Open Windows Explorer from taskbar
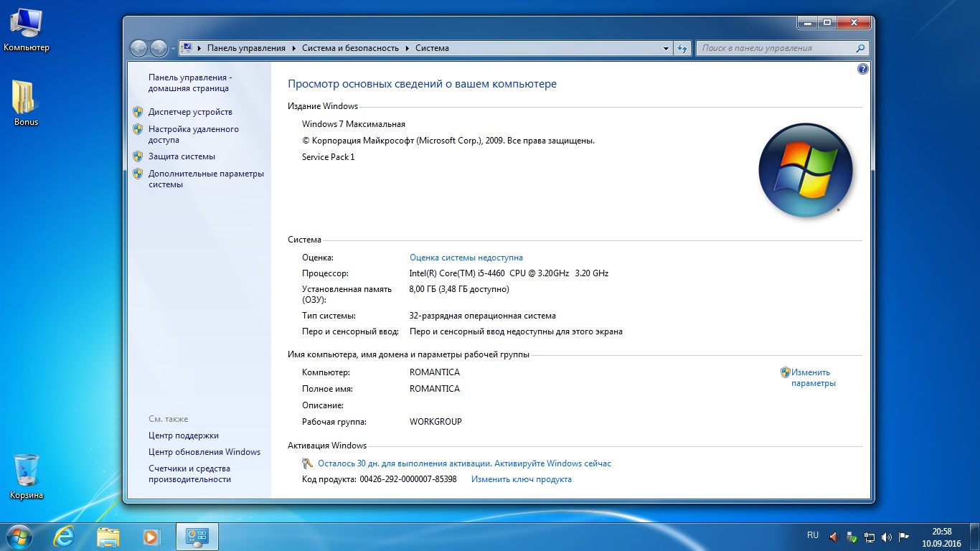The width and height of the screenshot is (980, 551). [x=108, y=537]
